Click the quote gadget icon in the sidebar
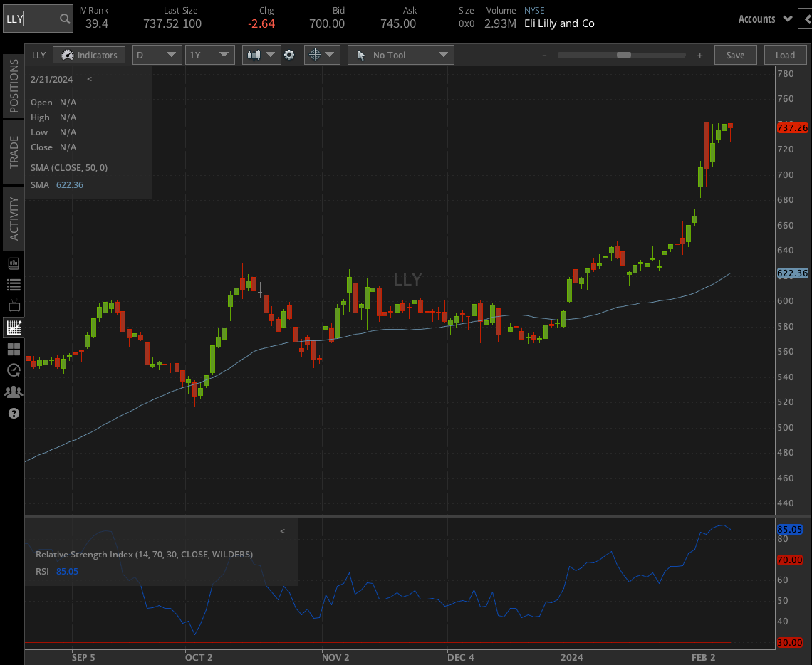Image resolution: width=812 pixels, height=665 pixels. tap(13, 263)
